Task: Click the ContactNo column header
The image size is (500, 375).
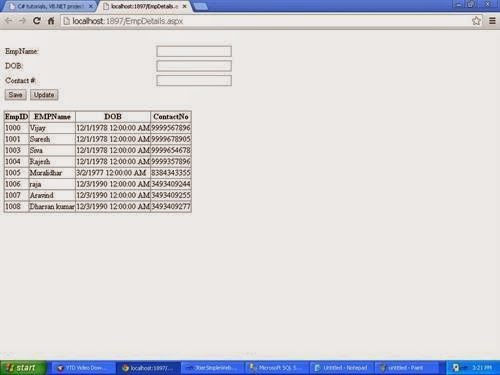Action: 171,117
